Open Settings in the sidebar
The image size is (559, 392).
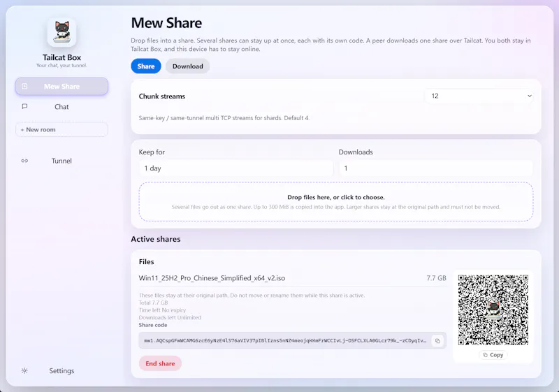point(61,370)
